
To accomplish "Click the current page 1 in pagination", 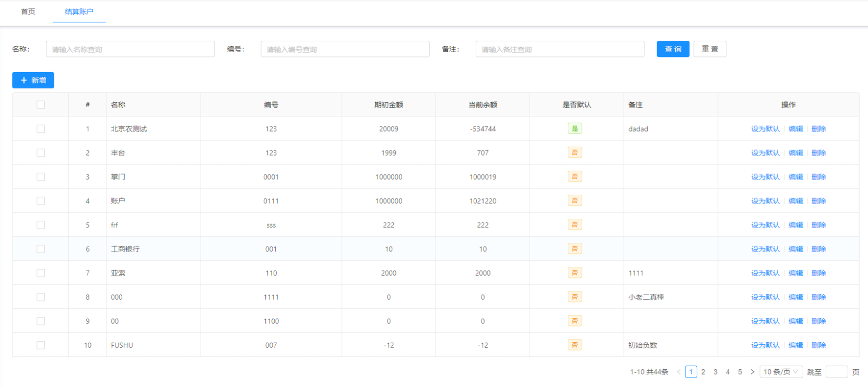I will (x=691, y=372).
